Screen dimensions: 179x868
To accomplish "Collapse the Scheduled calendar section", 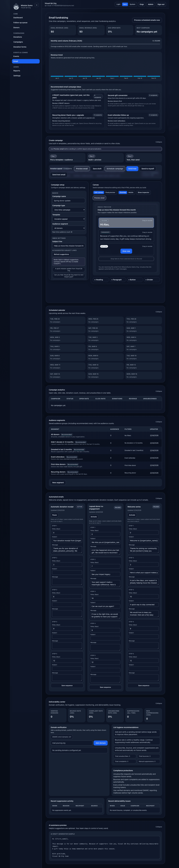I will pyautogui.click(x=159, y=312).
